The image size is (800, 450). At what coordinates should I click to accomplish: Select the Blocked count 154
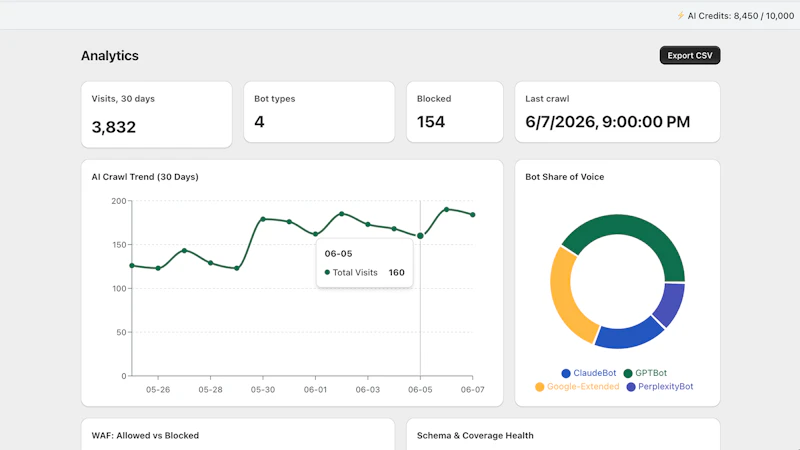point(431,121)
